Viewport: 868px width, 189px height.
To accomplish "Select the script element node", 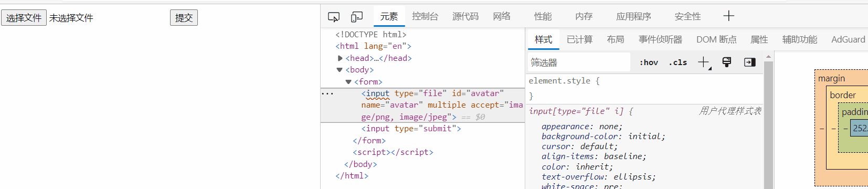I will pos(393,152).
